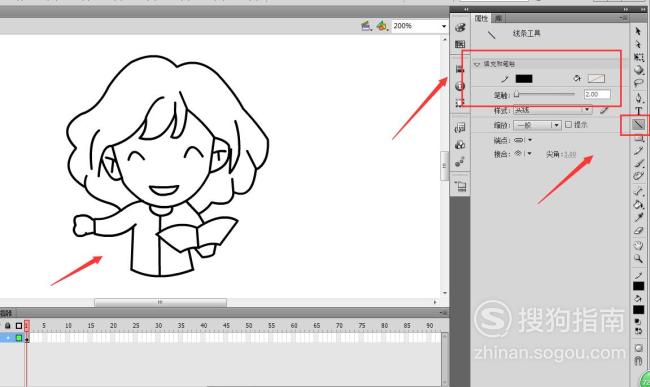Click frame 60 on the timeline ruler
The height and width of the screenshot is (387, 650).
[x=294, y=326]
